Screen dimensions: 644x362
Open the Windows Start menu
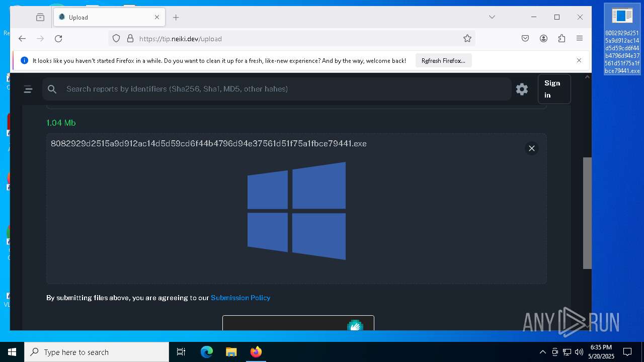point(12,352)
